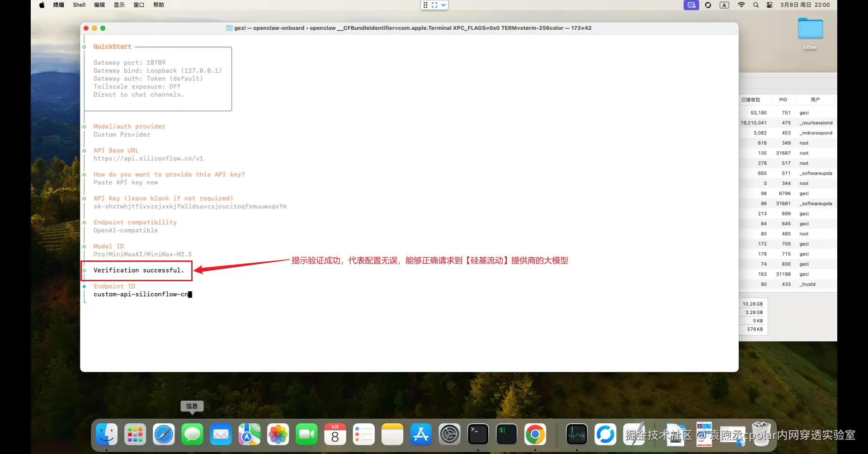
Task: Click the 'Custom Provider' text
Action: (122, 135)
